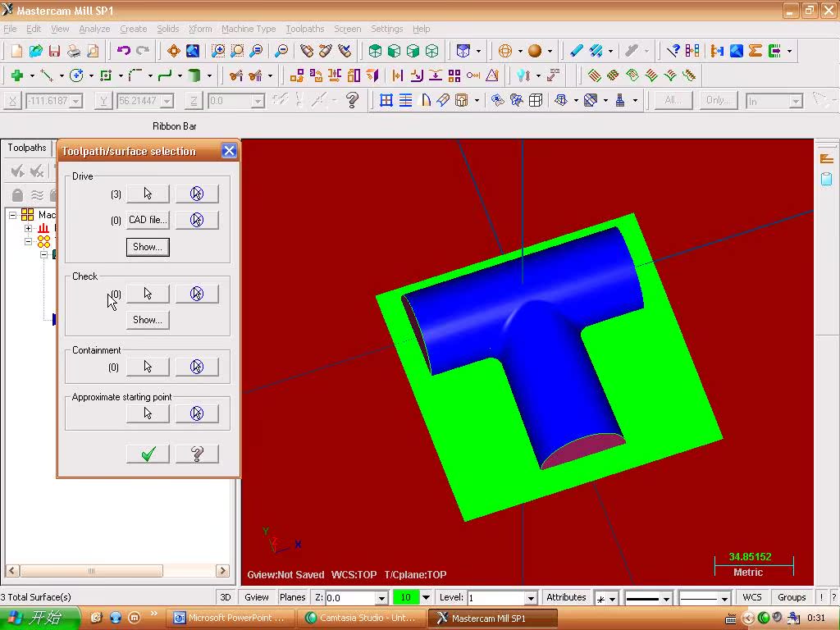Image resolution: width=840 pixels, height=630 pixels.
Task: Open the Toolpaths menu
Action: coord(305,29)
